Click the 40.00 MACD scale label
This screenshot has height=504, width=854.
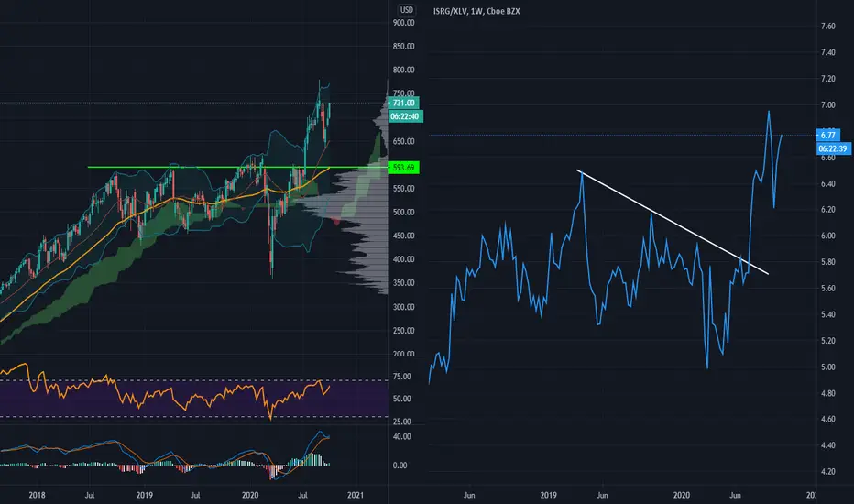(x=402, y=436)
